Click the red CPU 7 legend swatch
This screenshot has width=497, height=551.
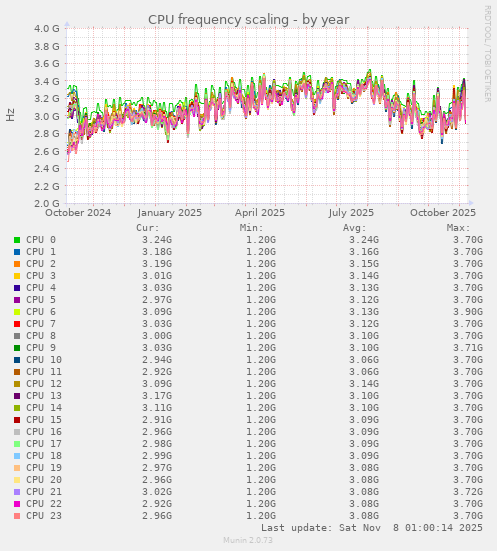click(17, 324)
